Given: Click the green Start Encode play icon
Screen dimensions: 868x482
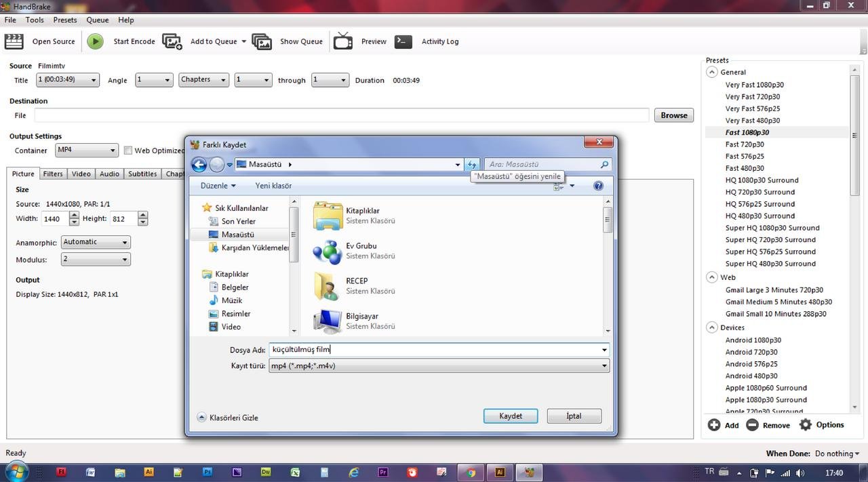Looking at the screenshot, I should point(95,41).
